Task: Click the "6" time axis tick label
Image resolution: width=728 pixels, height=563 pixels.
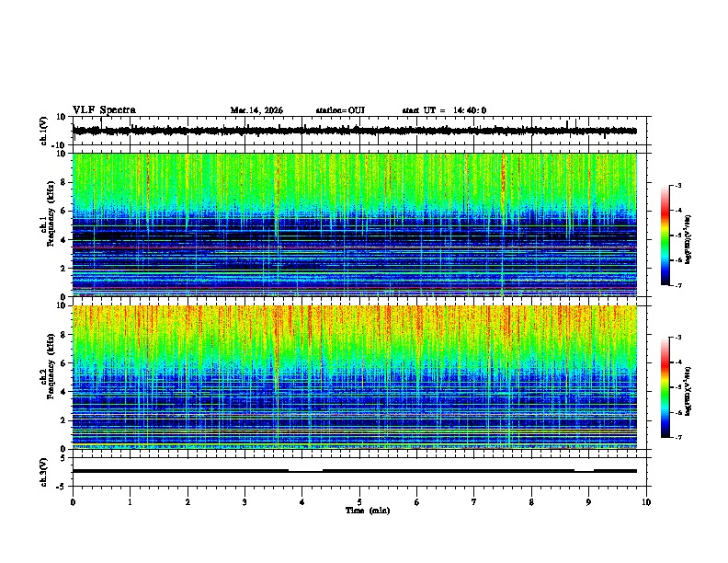Action: 417,502
